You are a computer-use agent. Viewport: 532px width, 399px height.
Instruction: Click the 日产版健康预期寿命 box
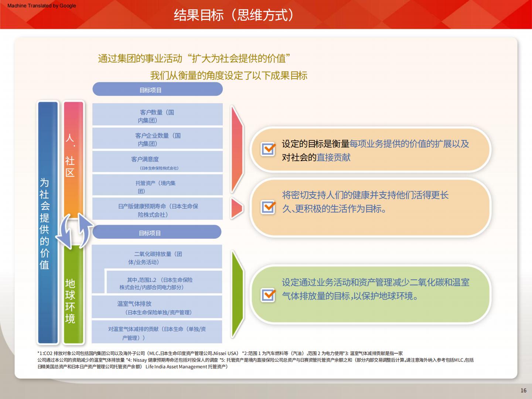(x=157, y=209)
